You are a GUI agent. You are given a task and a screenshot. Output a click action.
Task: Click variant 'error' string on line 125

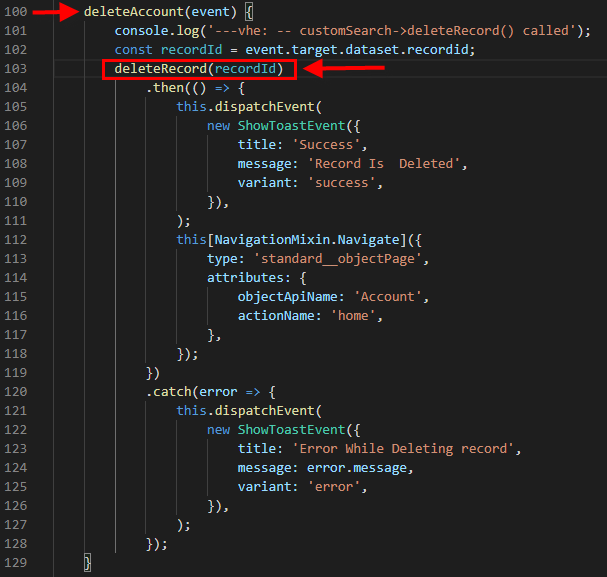tap(334, 487)
